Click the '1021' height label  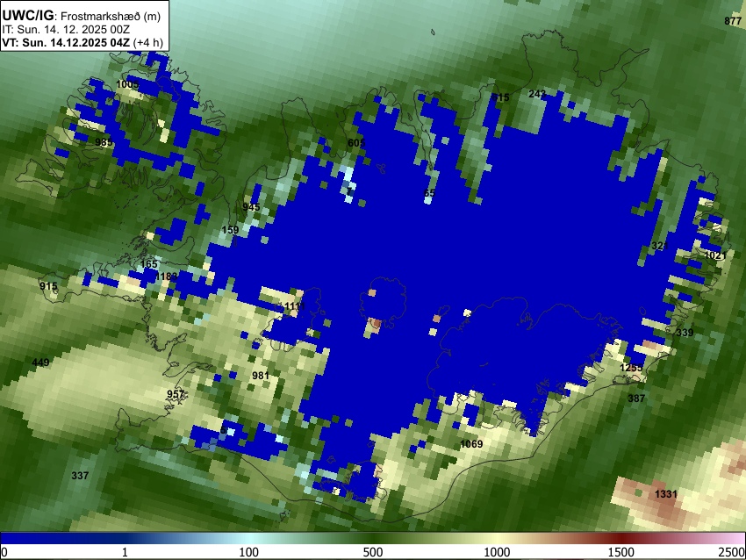point(715,255)
